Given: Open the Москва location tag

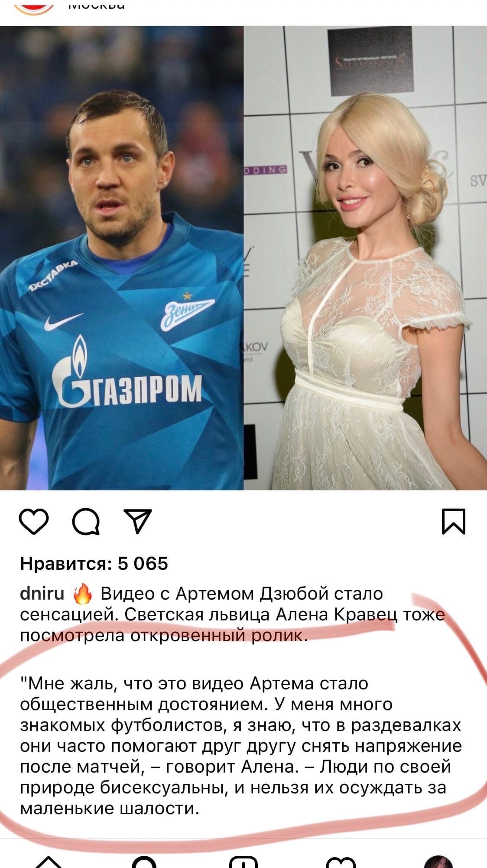Looking at the screenshot, I should coord(96,5).
